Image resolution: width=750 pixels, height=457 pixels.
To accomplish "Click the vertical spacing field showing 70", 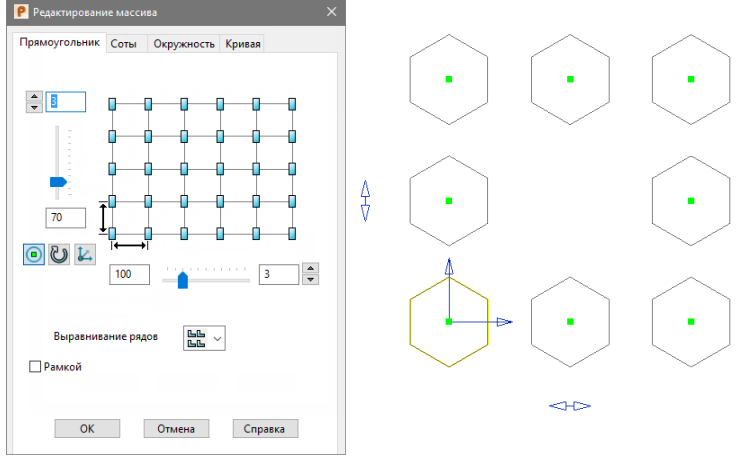I will (66, 218).
